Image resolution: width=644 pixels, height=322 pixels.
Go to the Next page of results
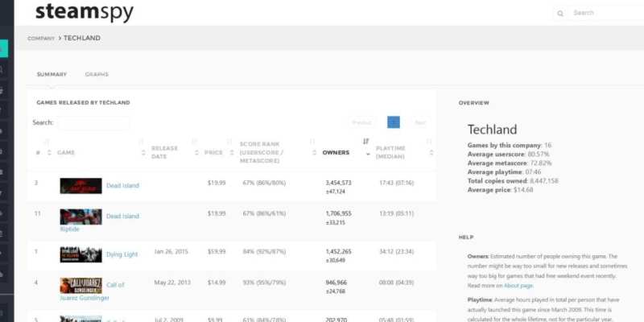click(x=419, y=122)
